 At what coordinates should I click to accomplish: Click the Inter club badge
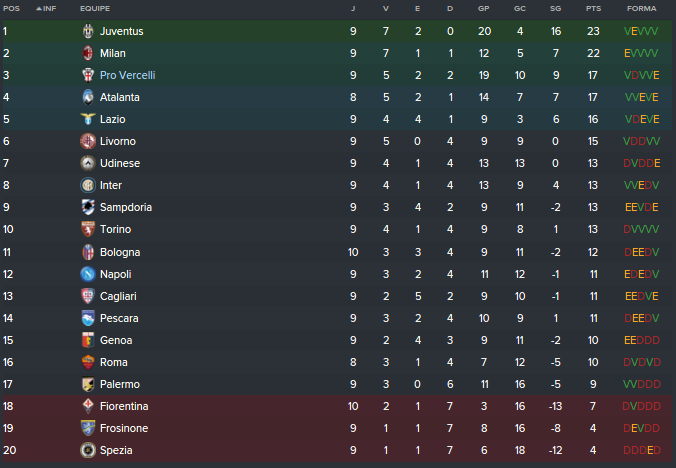pyautogui.click(x=87, y=185)
